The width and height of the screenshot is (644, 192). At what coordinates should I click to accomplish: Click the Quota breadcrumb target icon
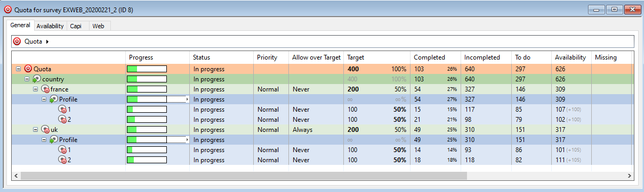[x=17, y=41]
